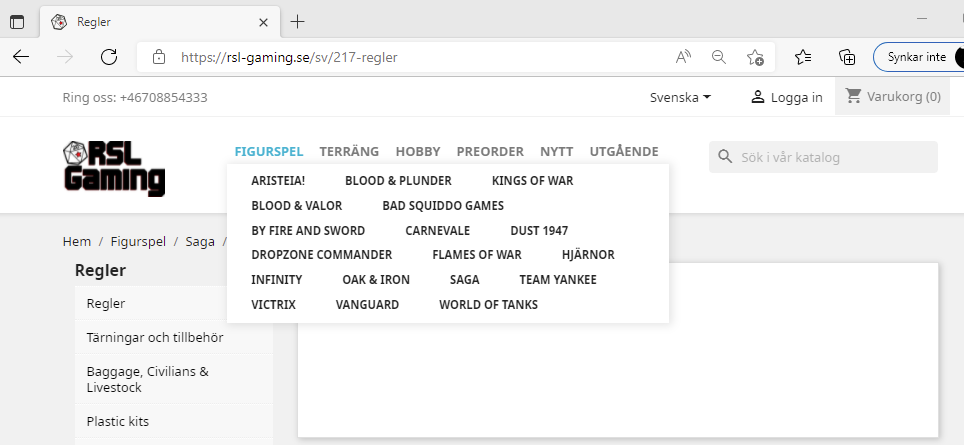Add this page to favorites
This screenshot has width=964, height=445.
(755, 57)
